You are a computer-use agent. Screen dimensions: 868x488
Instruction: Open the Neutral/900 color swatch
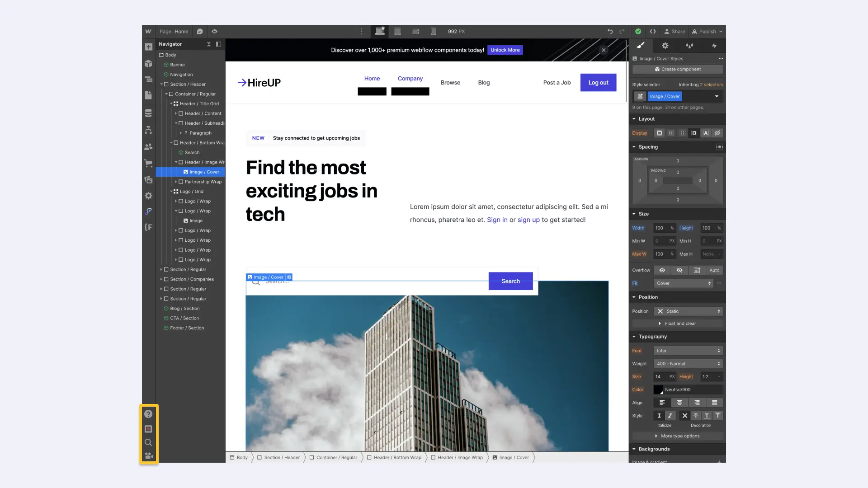point(658,390)
